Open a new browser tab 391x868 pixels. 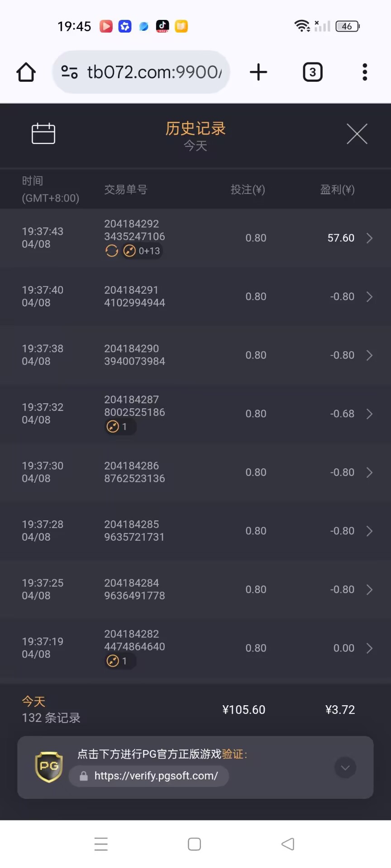(258, 72)
